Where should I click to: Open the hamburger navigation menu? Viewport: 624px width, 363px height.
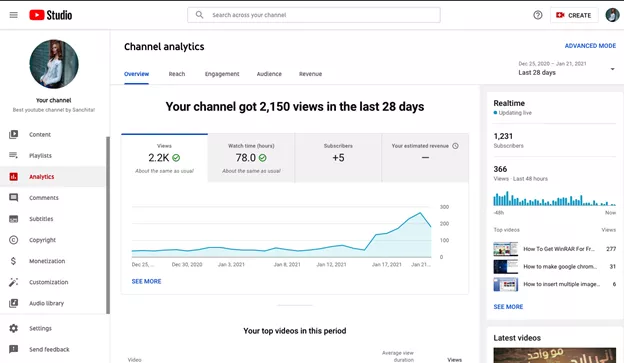(x=14, y=15)
